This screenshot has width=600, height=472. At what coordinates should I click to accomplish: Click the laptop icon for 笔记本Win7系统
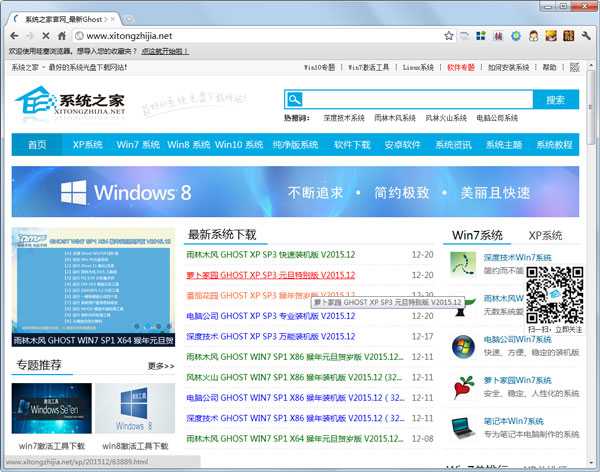click(462, 428)
